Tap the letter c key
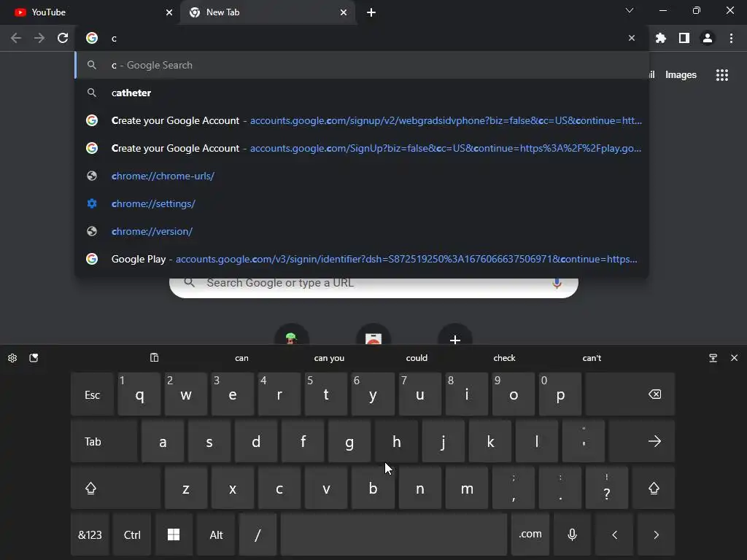This screenshot has height=560, width=747. tap(279, 488)
